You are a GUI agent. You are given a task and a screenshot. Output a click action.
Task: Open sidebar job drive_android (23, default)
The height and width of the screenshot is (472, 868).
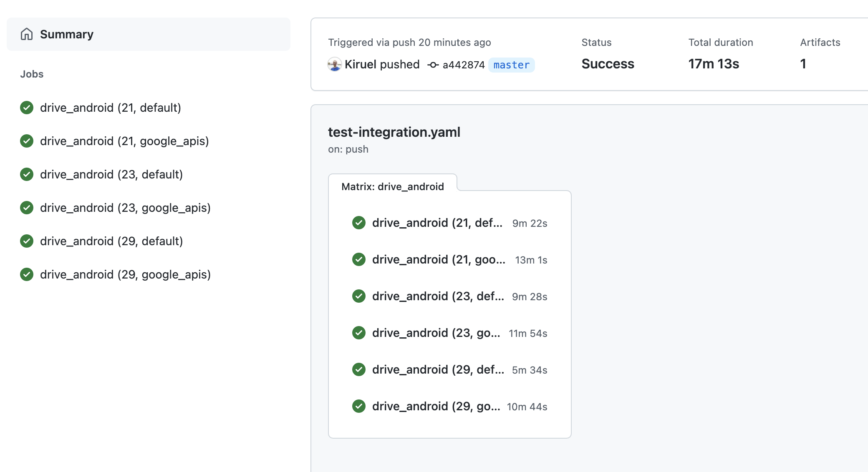pyautogui.click(x=111, y=174)
